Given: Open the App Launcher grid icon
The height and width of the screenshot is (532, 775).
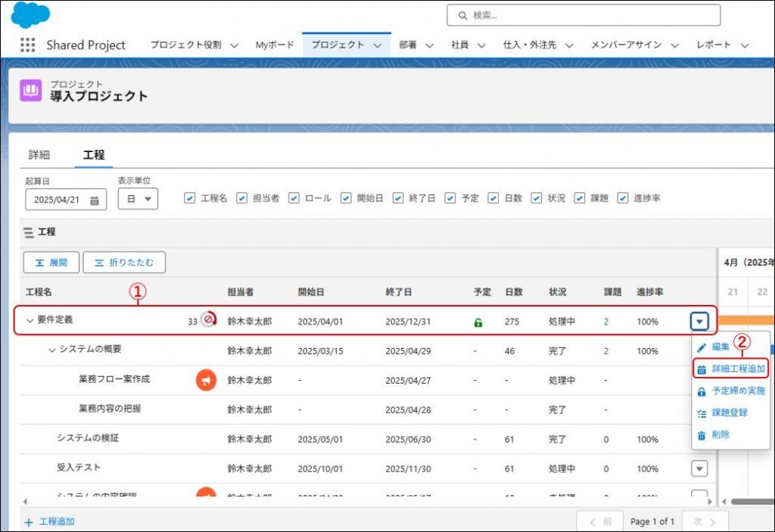Looking at the screenshot, I should point(28,45).
